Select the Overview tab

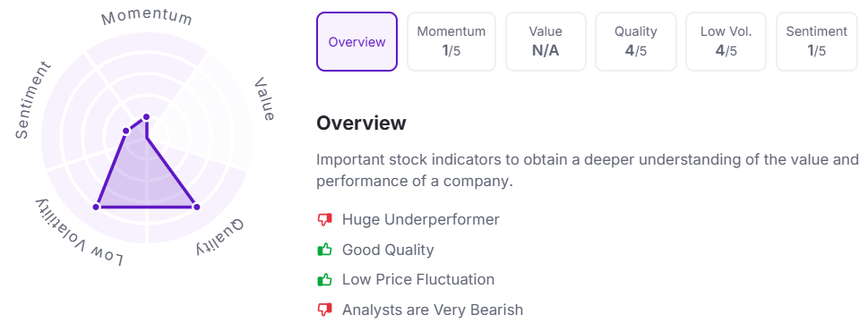tap(357, 41)
